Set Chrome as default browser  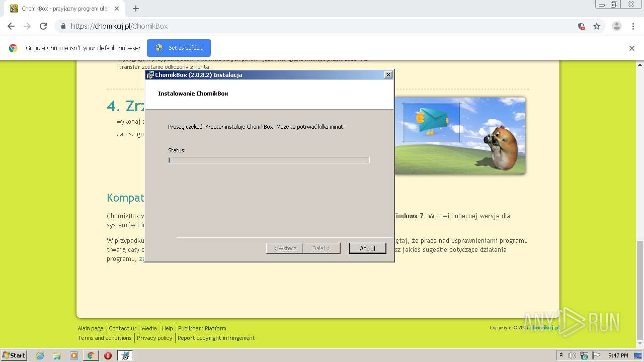tap(179, 48)
